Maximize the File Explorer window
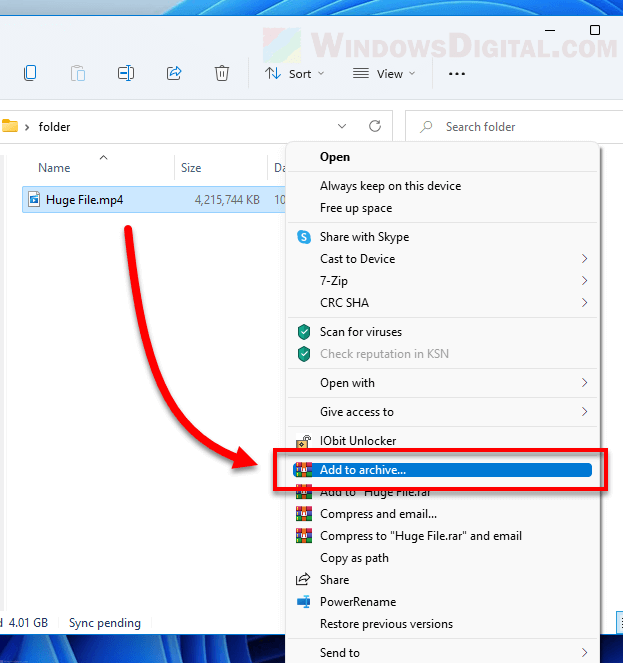 click(595, 30)
